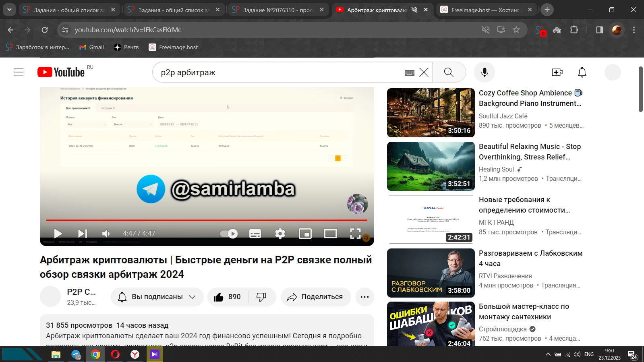Screen dimensions: 644x362
Task: Start voice search with microphone
Action: 485,72
